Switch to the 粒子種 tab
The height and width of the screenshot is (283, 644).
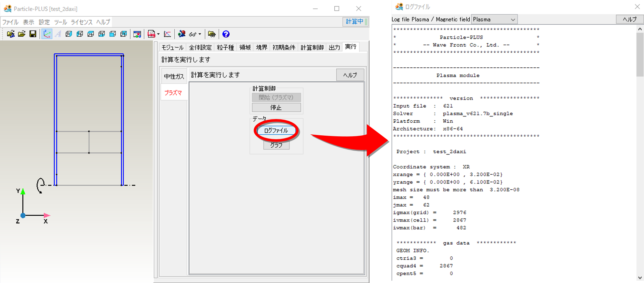(x=225, y=47)
